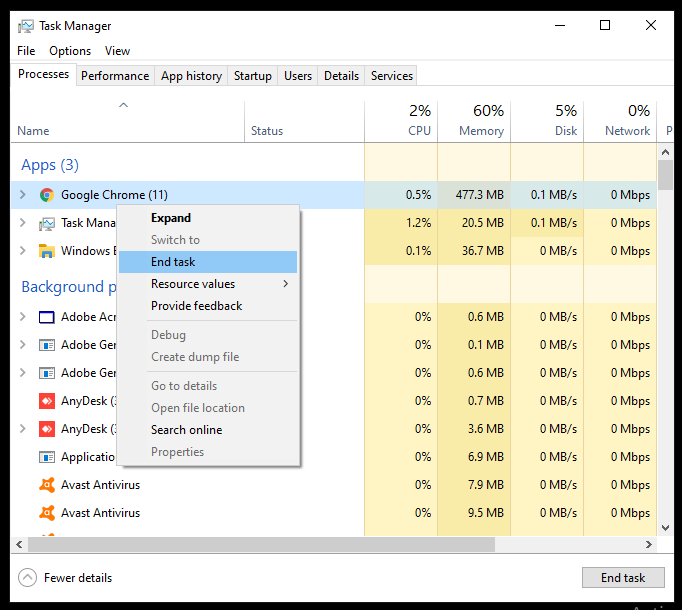Click the 1.2% CPU value
This screenshot has height=610, width=682.
[418, 223]
